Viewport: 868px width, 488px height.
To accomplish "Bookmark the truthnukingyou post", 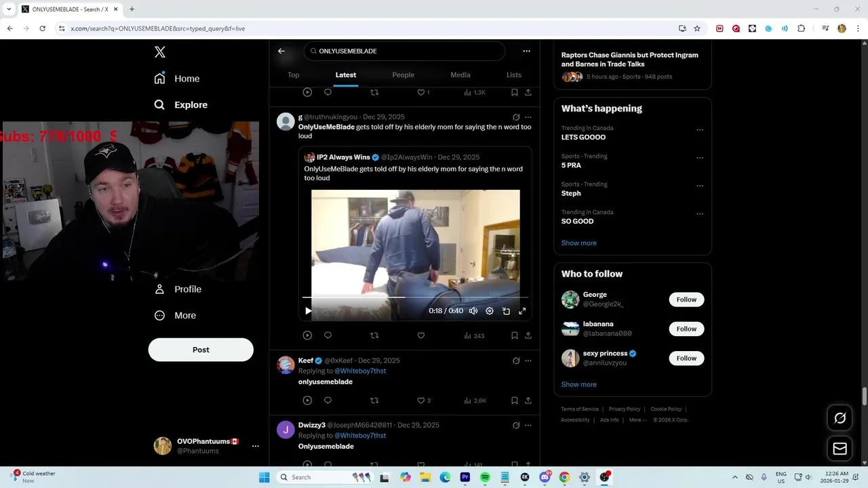I will tap(515, 335).
